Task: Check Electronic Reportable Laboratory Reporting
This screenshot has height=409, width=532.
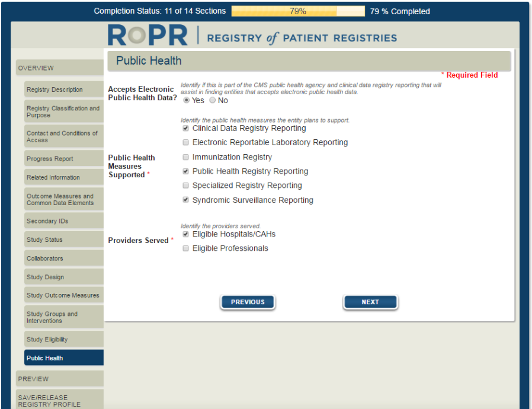Action: click(x=185, y=142)
